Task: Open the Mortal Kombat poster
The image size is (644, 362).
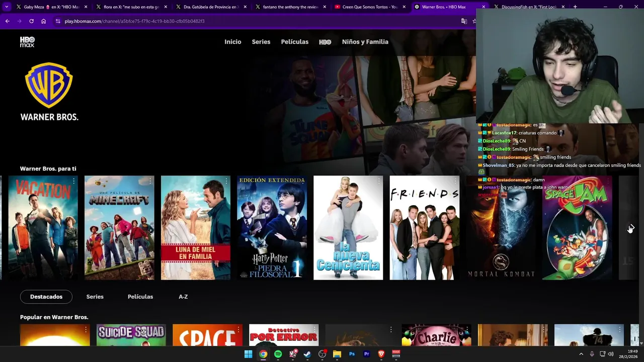Action: click(x=501, y=228)
